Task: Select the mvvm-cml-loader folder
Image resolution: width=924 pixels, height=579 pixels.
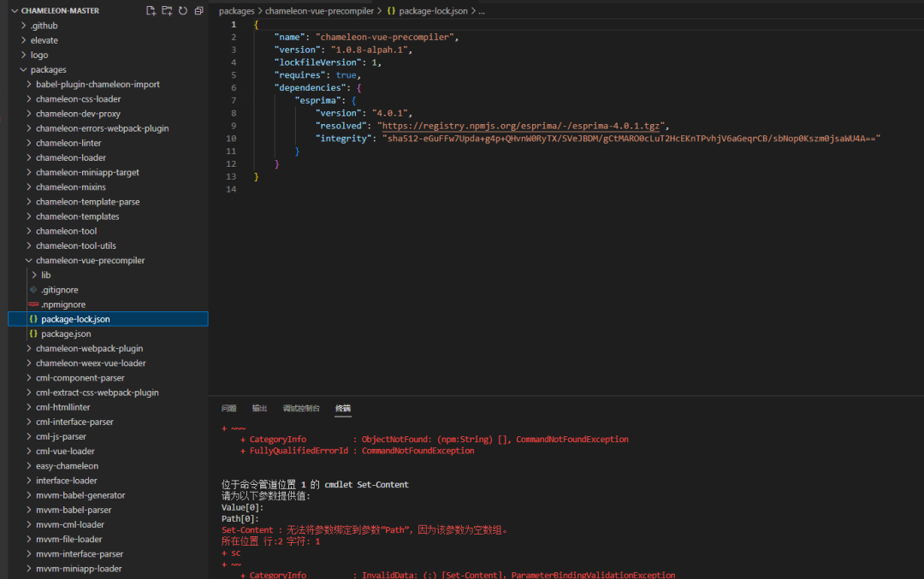Action: click(70, 525)
